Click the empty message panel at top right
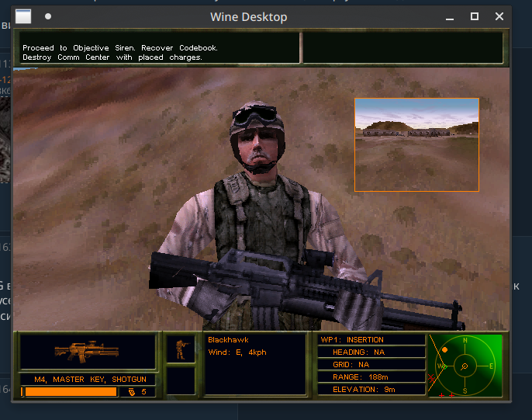 (x=402, y=47)
